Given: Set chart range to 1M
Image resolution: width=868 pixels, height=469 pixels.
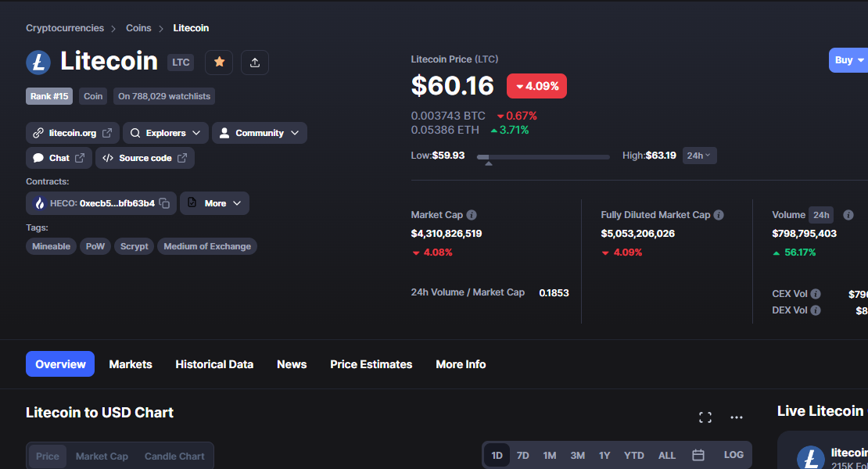Looking at the screenshot, I should coord(549,455).
